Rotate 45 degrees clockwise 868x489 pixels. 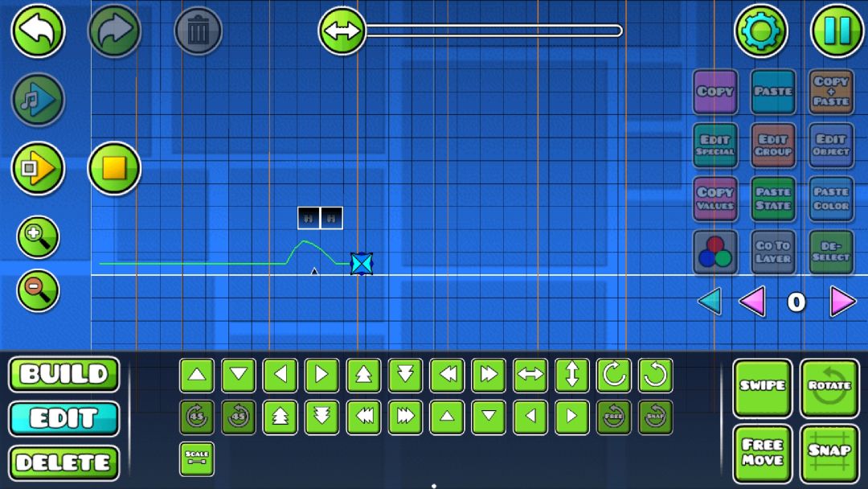197,417
